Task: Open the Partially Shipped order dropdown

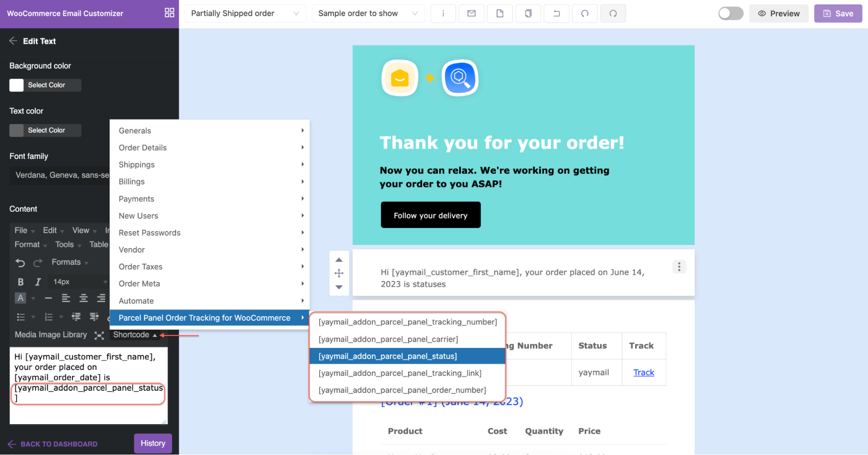Action: [x=245, y=13]
